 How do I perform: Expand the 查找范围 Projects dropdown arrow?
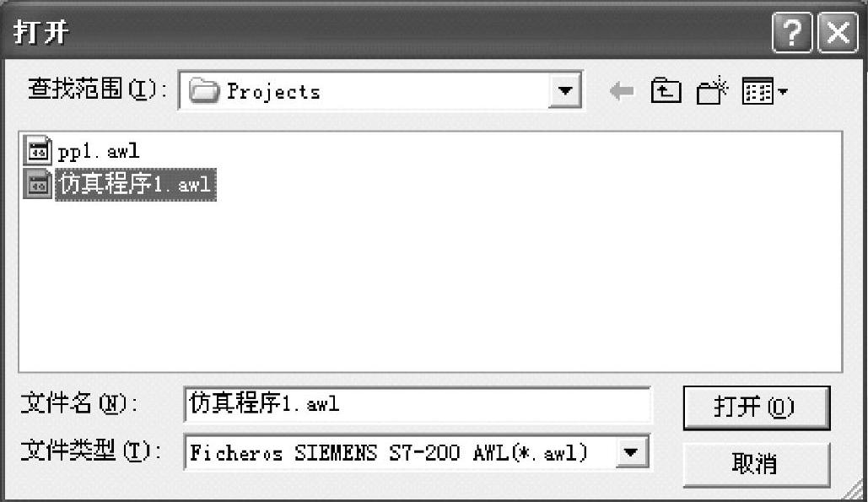(564, 91)
